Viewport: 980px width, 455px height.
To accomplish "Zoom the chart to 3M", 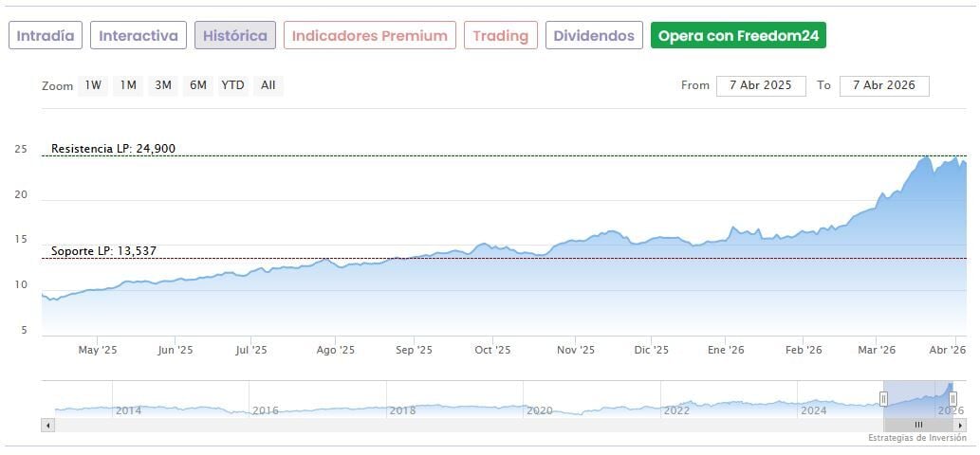I will pos(163,85).
